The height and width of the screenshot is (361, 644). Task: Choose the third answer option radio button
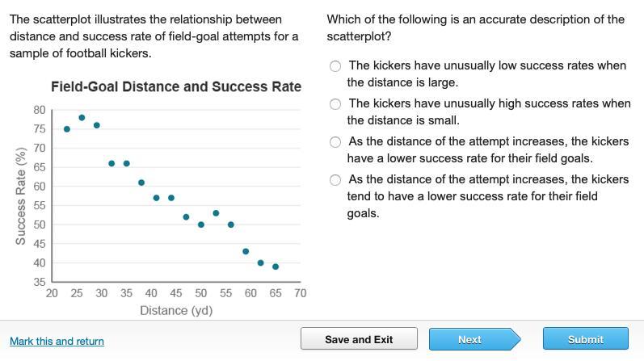click(x=335, y=142)
